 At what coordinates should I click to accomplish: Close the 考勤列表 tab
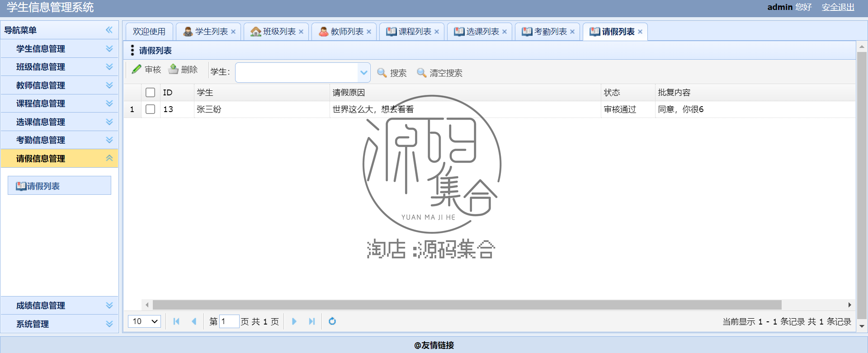[x=572, y=32]
